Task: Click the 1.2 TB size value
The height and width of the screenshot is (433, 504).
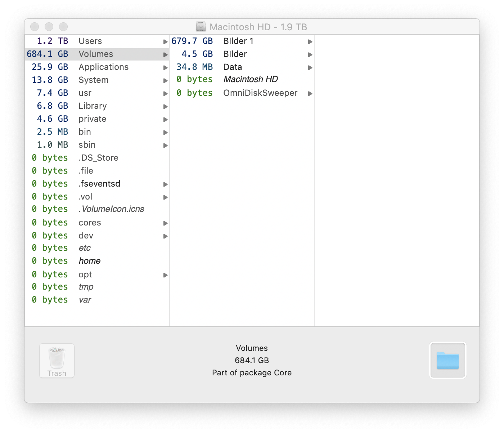Action: (x=53, y=41)
